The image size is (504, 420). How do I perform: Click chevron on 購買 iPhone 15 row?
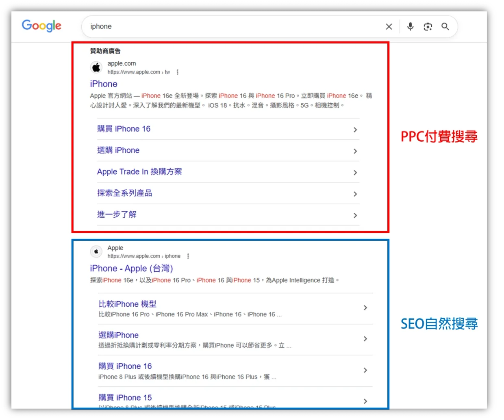click(x=365, y=401)
